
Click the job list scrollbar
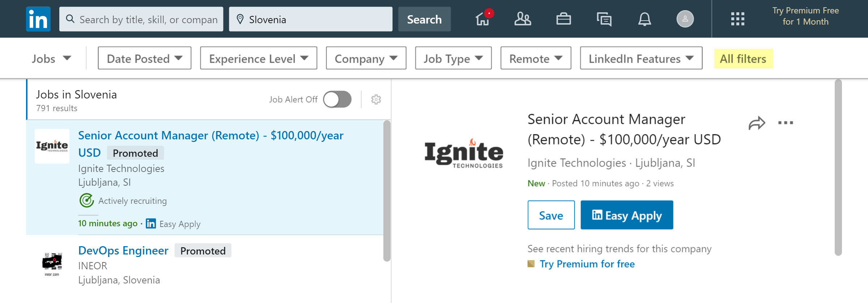point(387,191)
